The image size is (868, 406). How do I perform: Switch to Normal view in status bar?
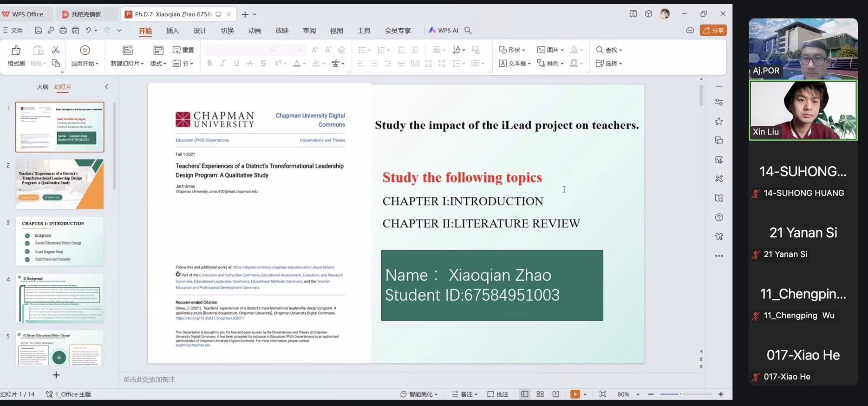pyautogui.click(x=524, y=394)
